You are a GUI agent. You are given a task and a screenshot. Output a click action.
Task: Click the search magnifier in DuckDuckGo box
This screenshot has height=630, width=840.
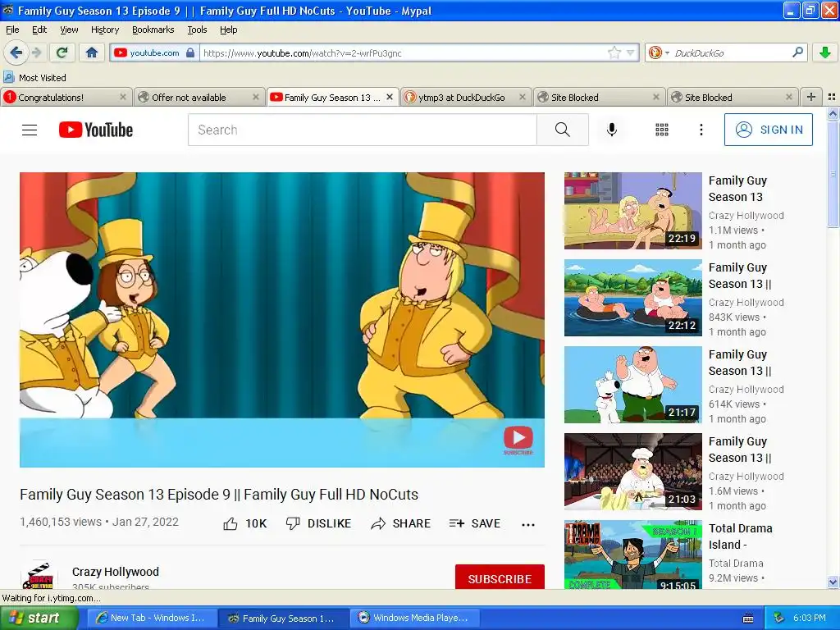(x=797, y=52)
